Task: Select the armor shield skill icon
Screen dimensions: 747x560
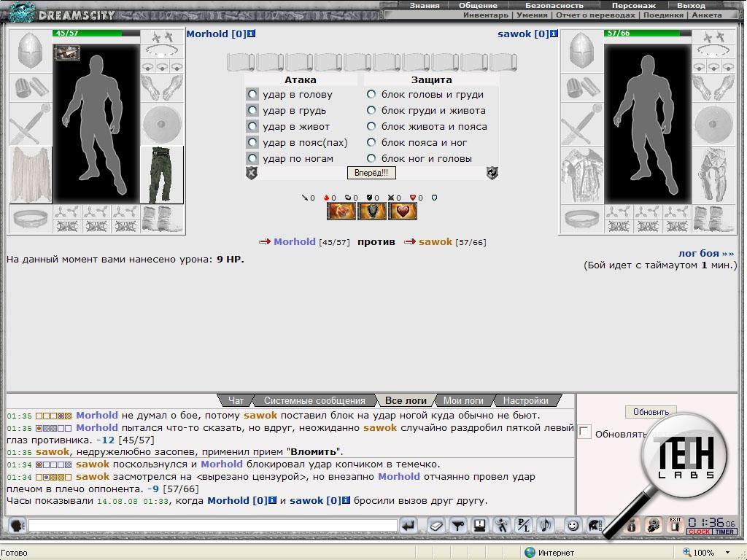Action: pyautogui.click(x=373, y=211)
